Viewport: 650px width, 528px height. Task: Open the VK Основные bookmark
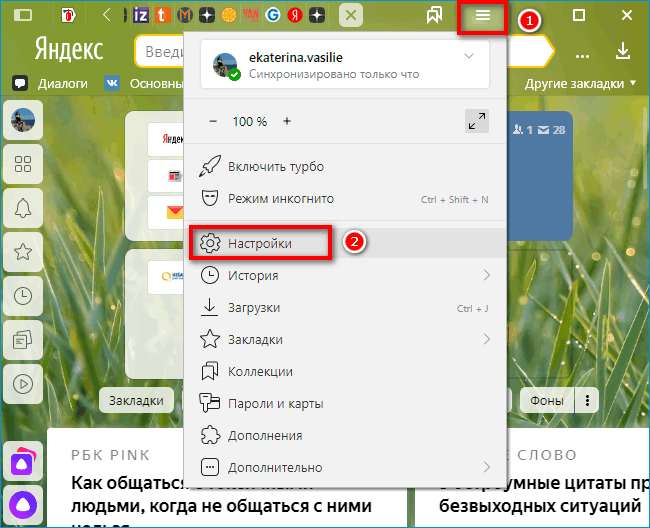143,83
